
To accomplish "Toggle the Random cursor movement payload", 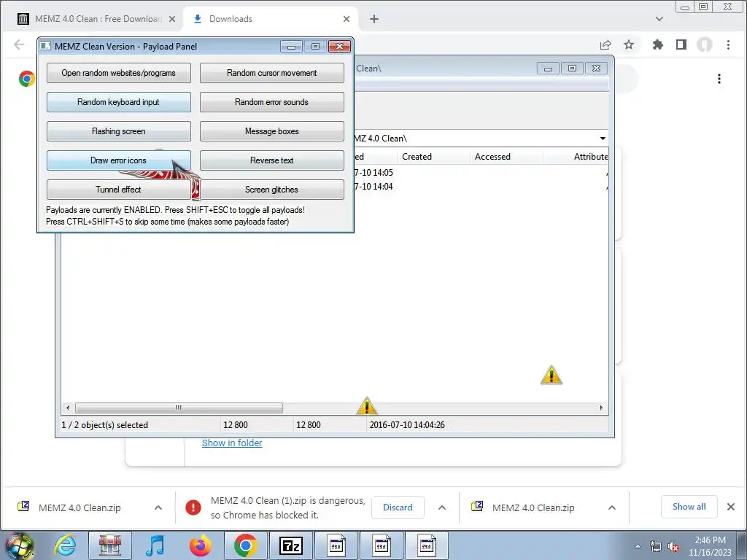I will coord(271,73).
